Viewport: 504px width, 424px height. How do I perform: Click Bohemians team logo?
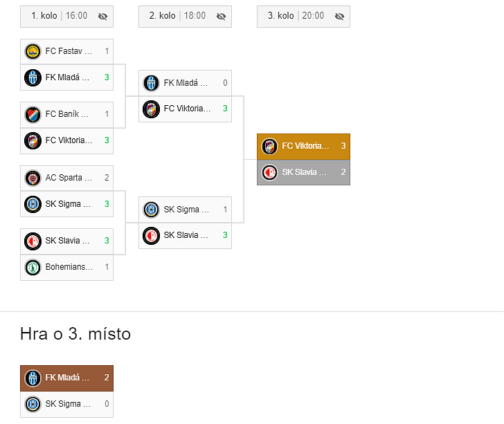pos(33,267)
